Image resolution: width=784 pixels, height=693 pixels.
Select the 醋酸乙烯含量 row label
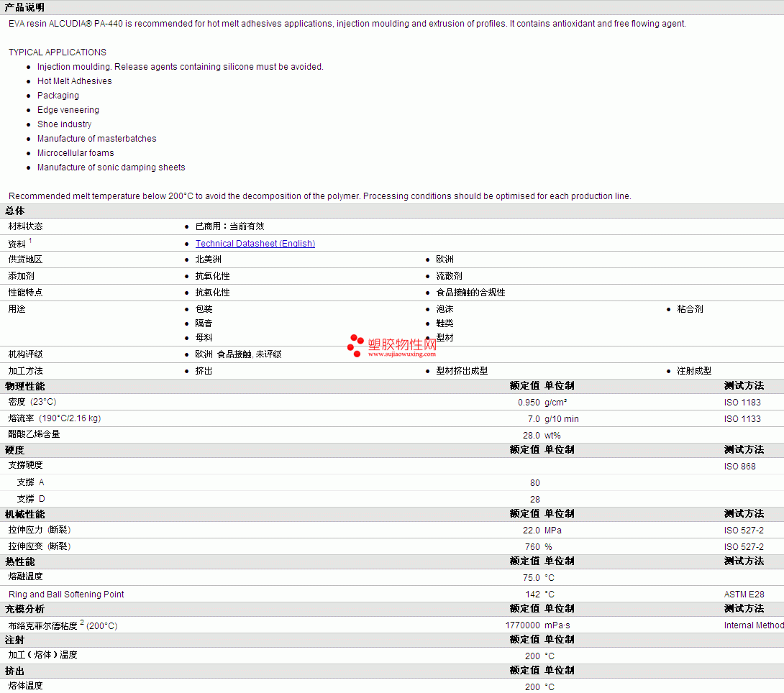pos(34,434)
